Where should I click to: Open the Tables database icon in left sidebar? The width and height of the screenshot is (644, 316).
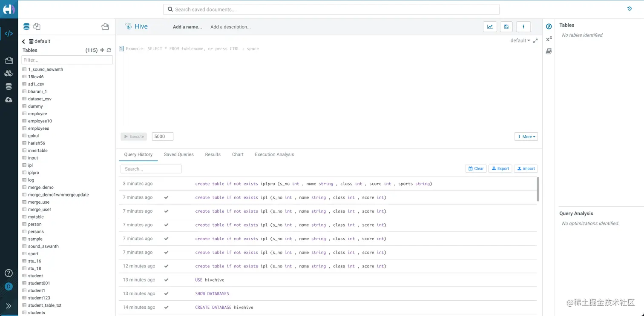point(9,86)
